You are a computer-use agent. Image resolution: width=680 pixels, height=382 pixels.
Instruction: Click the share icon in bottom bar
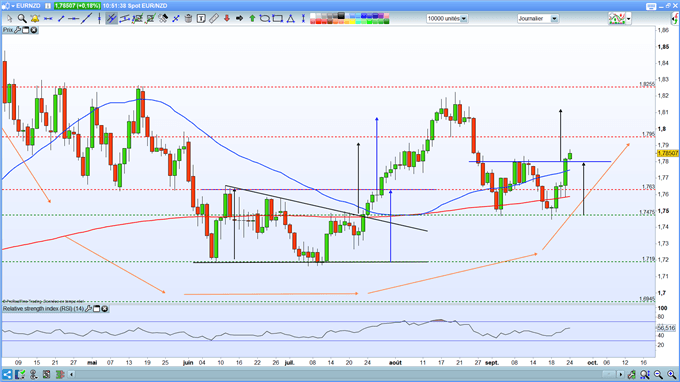pos(7,374)
